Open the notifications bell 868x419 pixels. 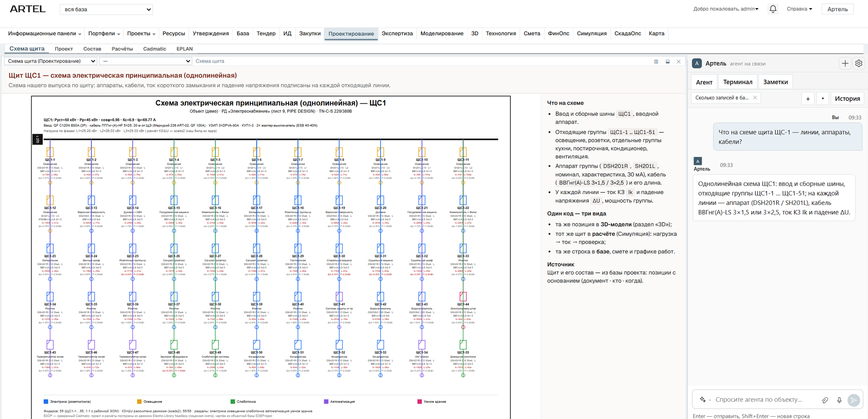coord(773,9)
